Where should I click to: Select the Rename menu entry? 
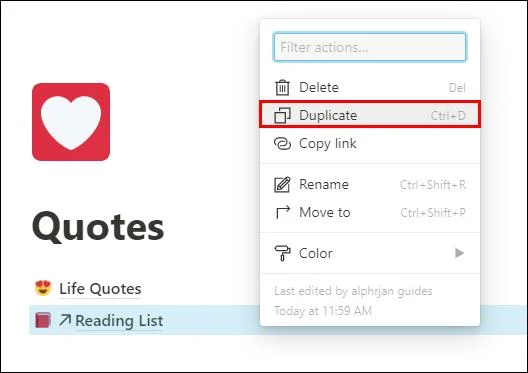[370, 184]
